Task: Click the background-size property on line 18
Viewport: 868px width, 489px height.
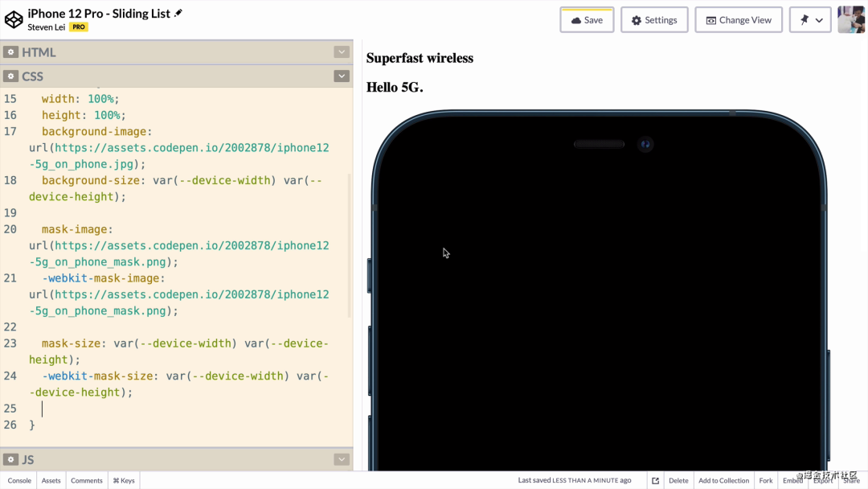Action: (x=91, y=180)
